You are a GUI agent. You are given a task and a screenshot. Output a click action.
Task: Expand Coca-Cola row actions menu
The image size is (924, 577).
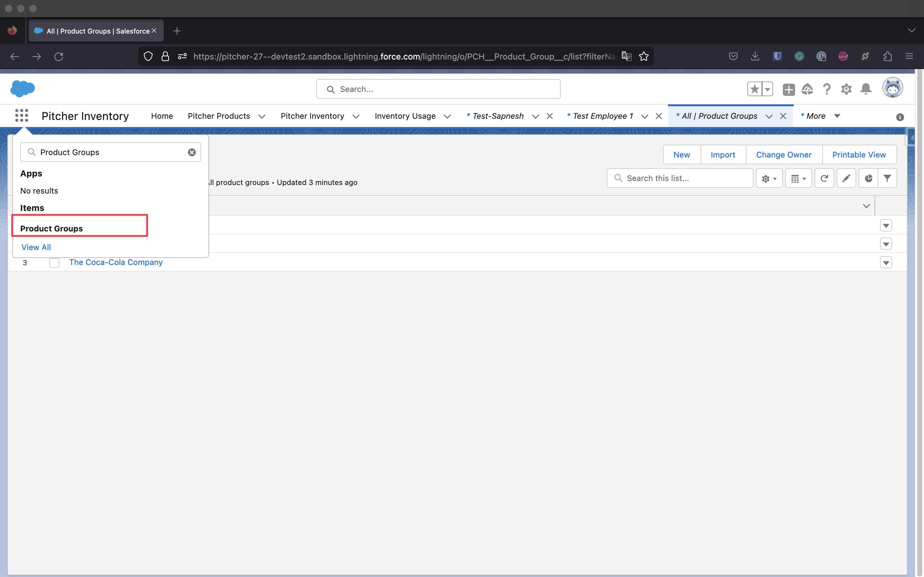(886, 263)
